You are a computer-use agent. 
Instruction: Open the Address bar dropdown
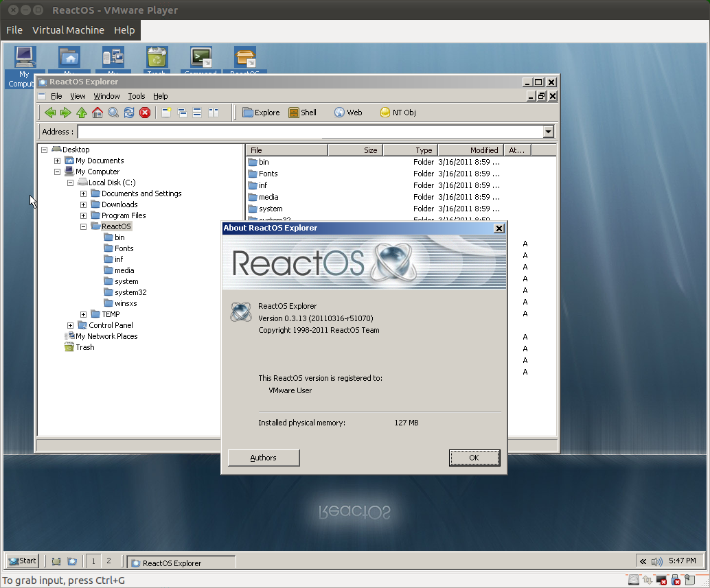(547, 131)
